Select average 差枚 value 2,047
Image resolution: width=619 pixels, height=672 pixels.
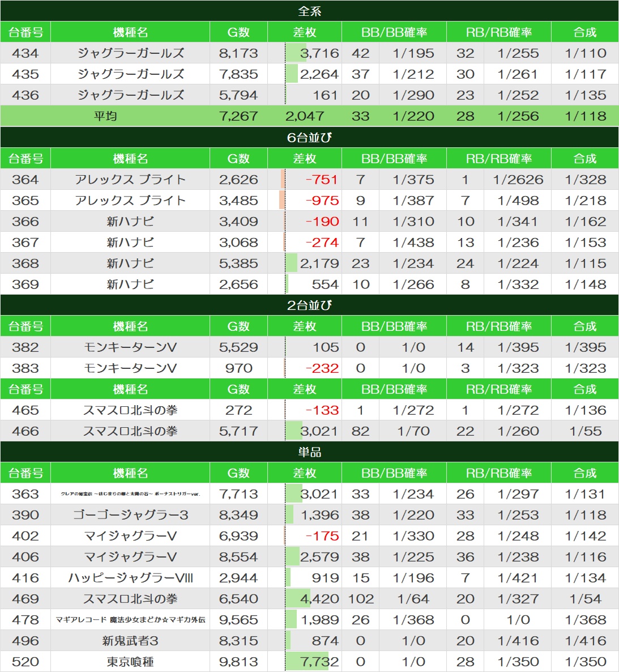coord(305,116)
